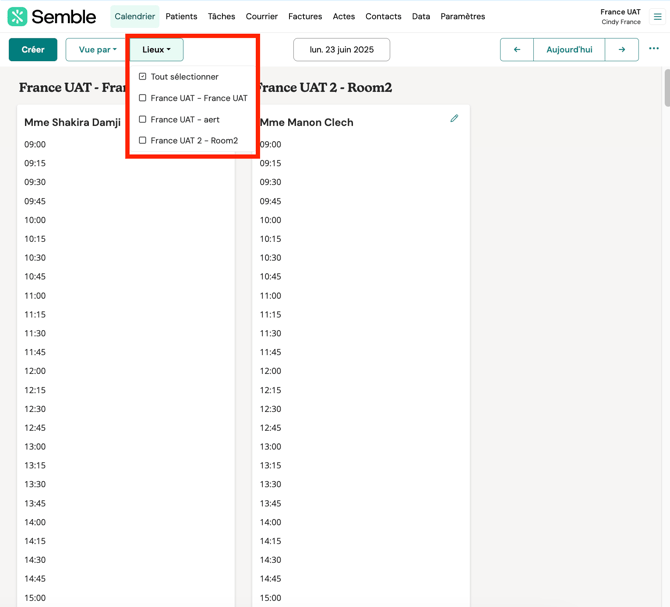
Task: Select the France UAT 2 - Room2 checkbox
Action: point(143,141)
